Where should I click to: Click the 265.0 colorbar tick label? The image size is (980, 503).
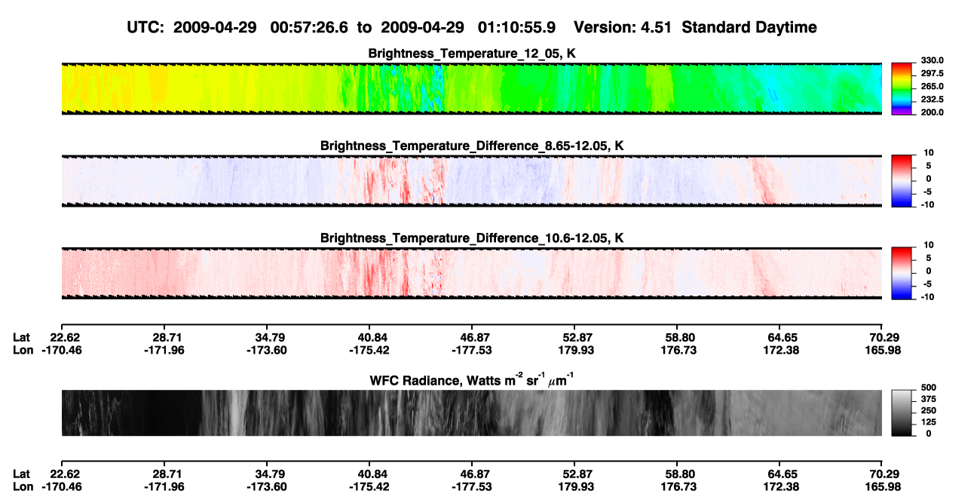(x=933, y=87)
